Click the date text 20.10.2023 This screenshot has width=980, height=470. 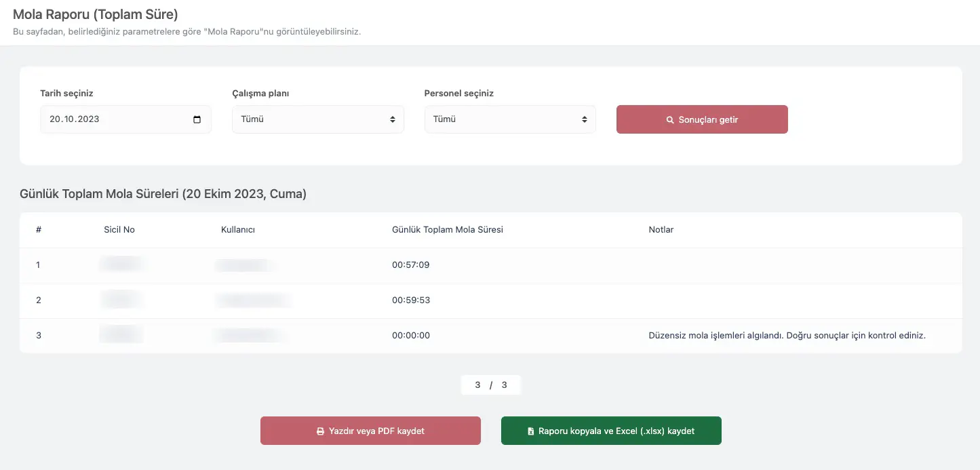(x=75, y=119)
